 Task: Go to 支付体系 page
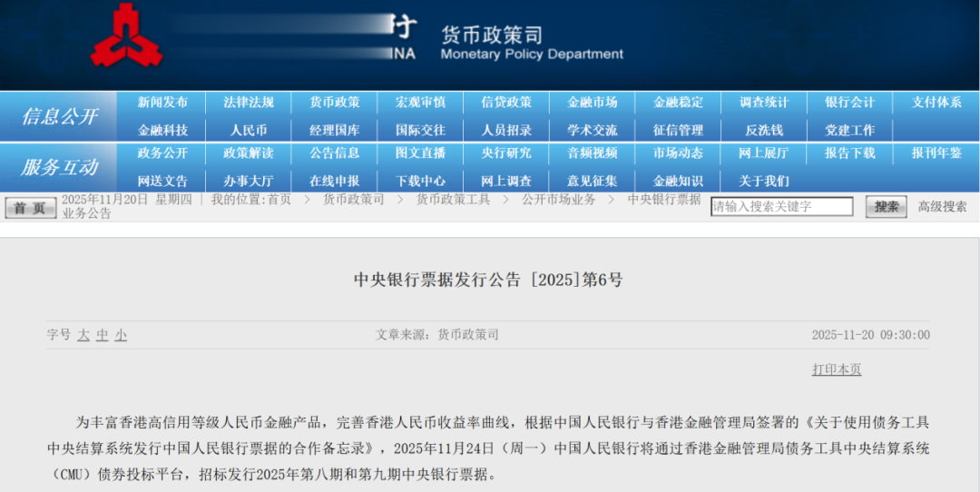coord(936,103)
